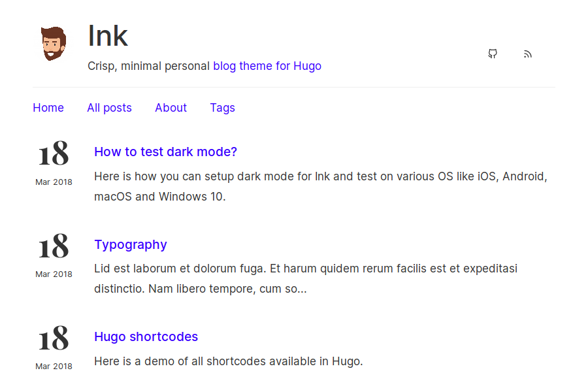588x392 pixels.
Task: Click the day number beside the Typography post
Action: (54, 247)
